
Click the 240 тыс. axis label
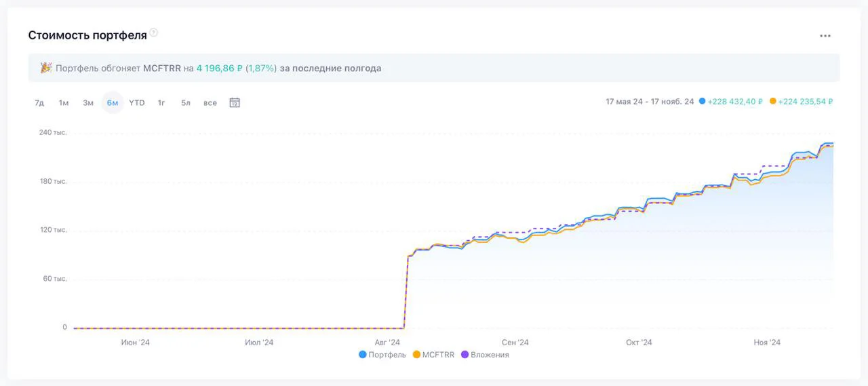coord(53,133)
